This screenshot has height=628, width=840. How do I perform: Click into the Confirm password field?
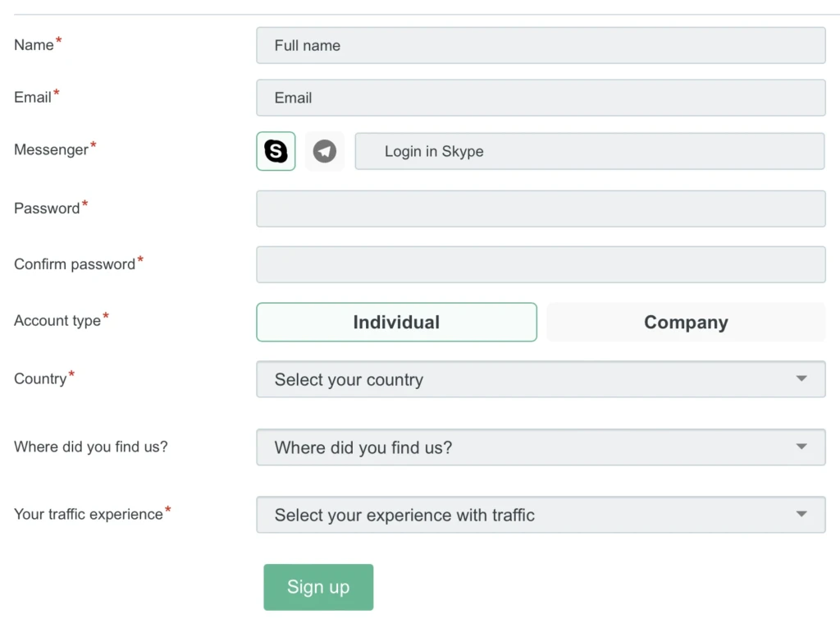tap(541, 264)
